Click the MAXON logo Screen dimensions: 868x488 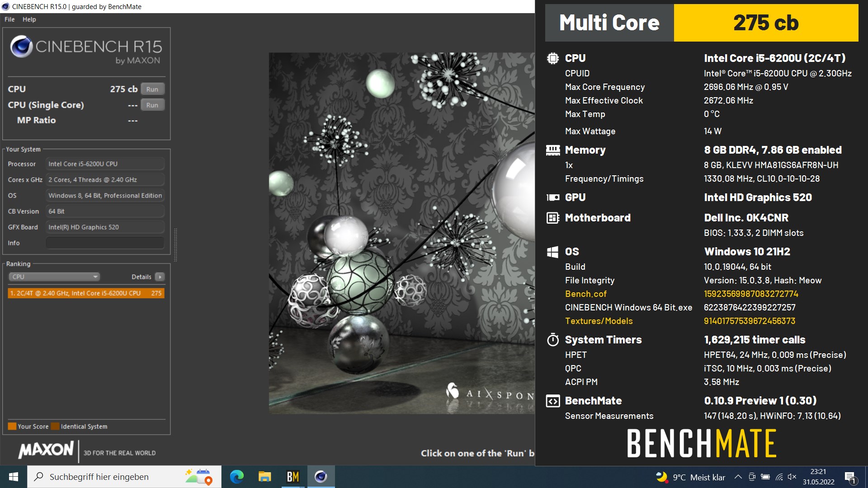click(x=46, y=450)
